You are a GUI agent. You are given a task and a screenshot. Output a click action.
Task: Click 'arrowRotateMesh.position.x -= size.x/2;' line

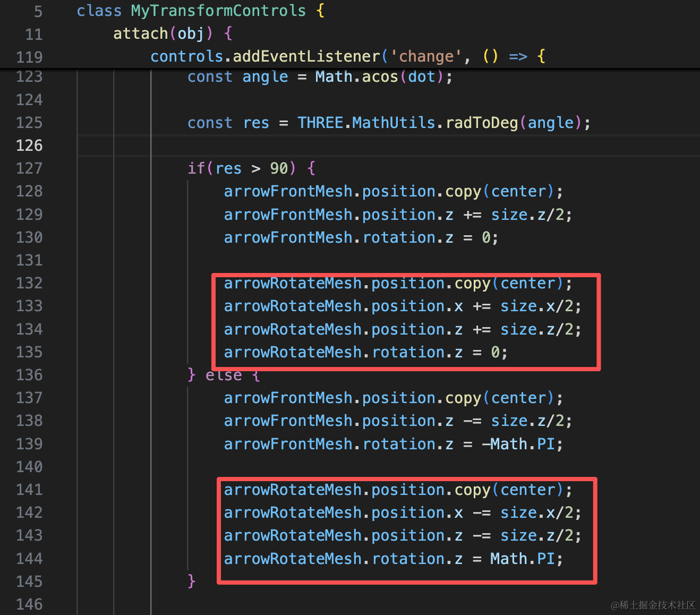[x=403, y=512]
